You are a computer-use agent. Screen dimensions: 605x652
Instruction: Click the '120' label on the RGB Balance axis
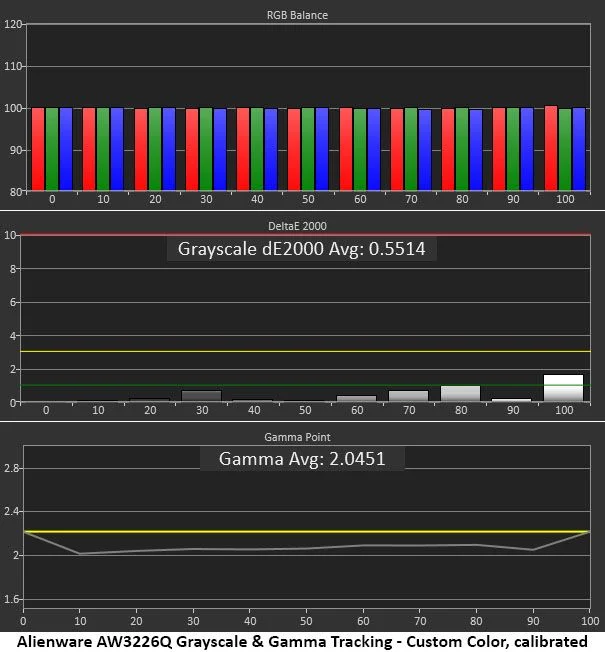(x=13, y=25)
